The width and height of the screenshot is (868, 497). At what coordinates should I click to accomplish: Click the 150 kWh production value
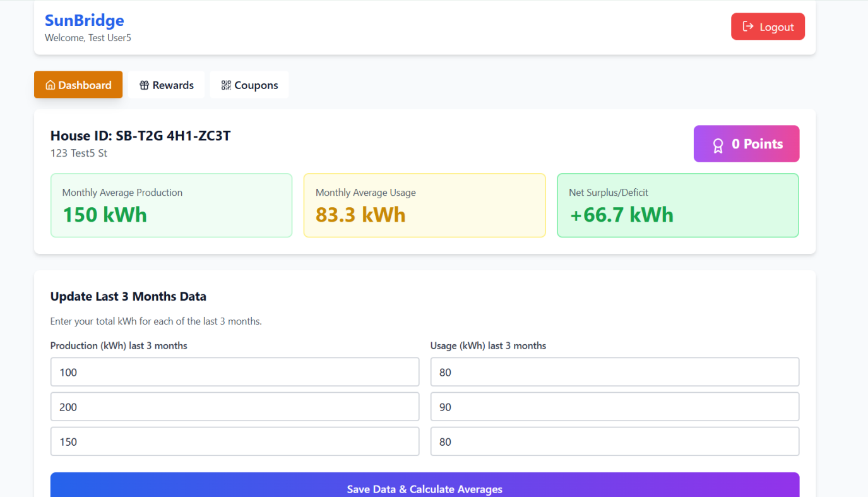105,215
